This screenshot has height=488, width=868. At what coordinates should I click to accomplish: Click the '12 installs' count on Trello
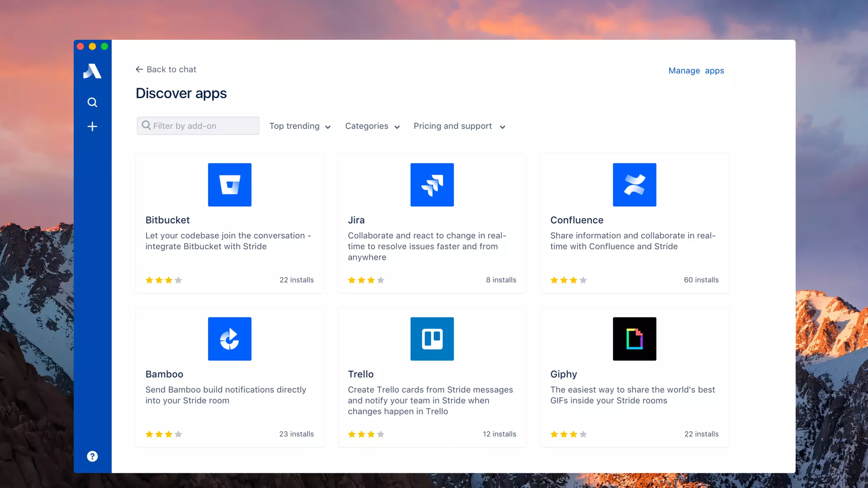point(499,434)
